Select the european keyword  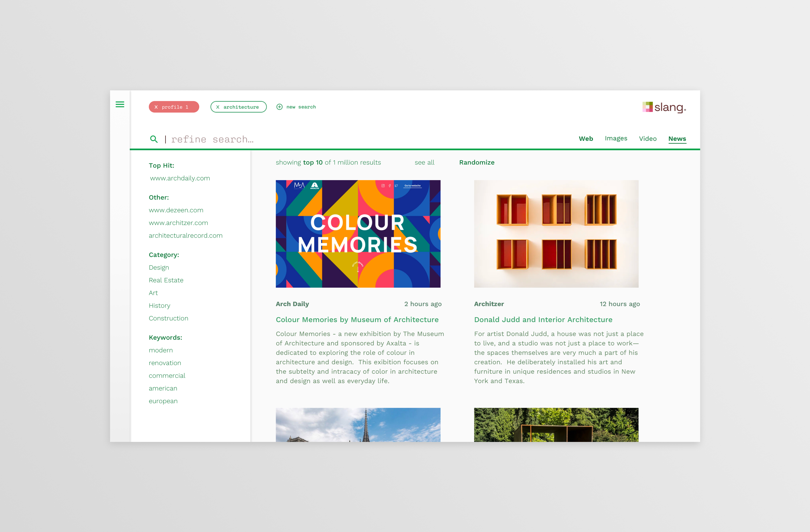point(163,401)
